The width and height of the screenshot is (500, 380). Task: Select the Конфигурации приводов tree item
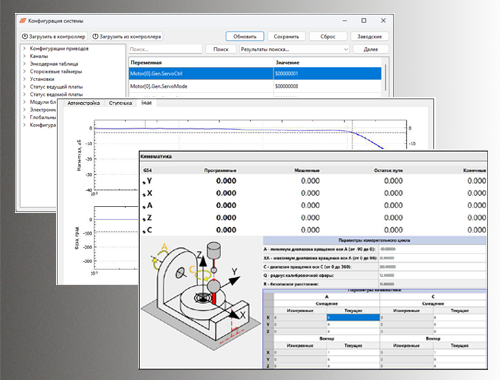[59, 48]
